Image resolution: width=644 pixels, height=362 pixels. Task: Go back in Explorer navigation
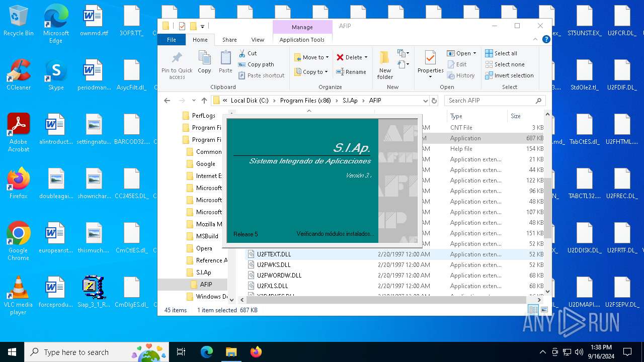[x=167, y=101]
